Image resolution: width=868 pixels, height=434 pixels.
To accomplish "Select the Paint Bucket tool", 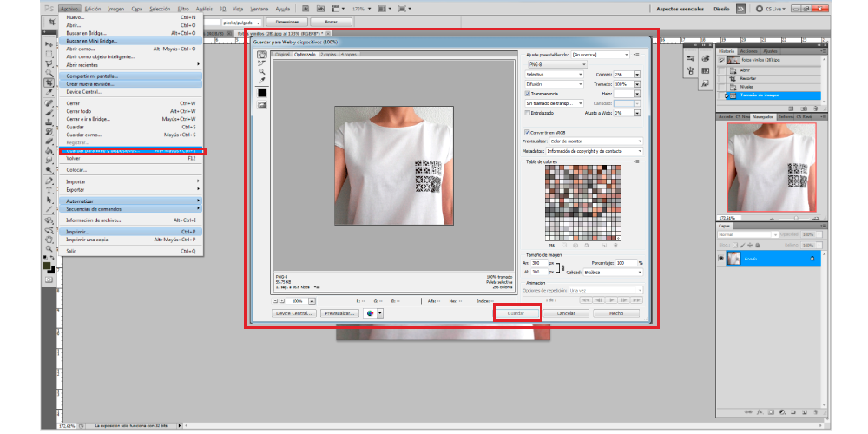I will 49,150.
